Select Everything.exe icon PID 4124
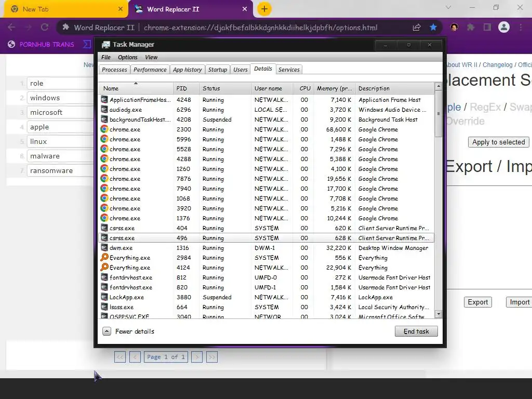This screenshot has width=532, height=399. click(x=104, y=268)
